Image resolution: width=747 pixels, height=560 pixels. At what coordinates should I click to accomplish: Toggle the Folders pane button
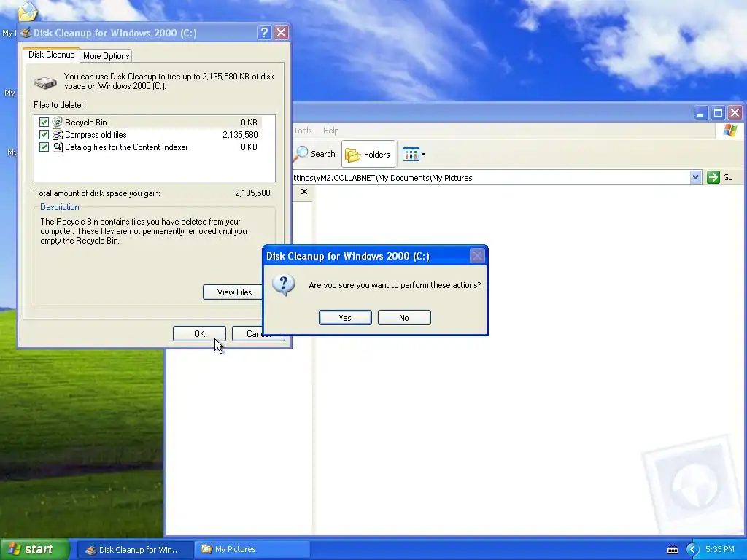coord(368,154)
